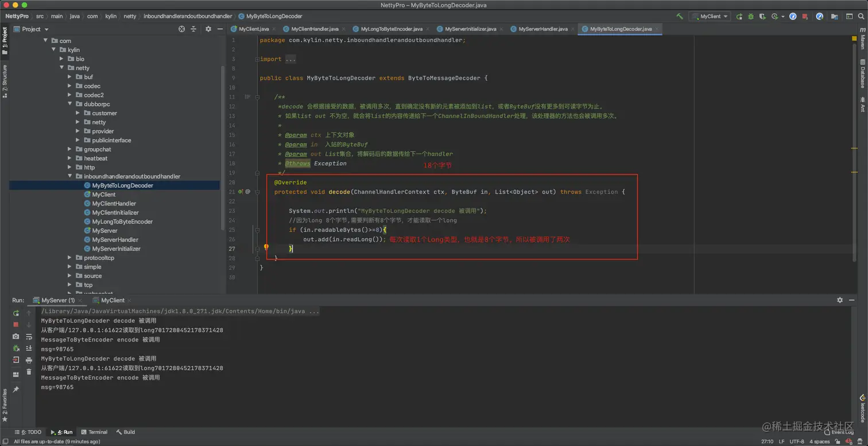Open the Structure side tool window
This screenshot has width=868, height=446.
coord(5,81)
